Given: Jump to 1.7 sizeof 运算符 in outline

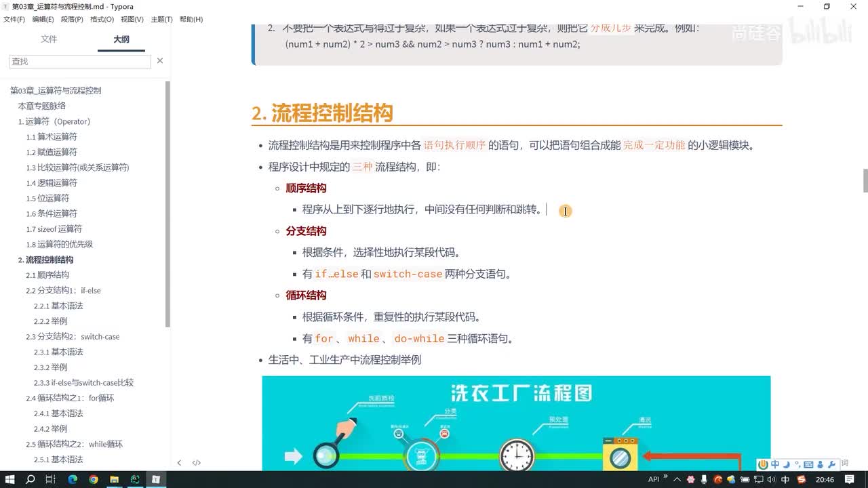Looking at the screenshot, I should pyautogui.click(x=54, y=229).
